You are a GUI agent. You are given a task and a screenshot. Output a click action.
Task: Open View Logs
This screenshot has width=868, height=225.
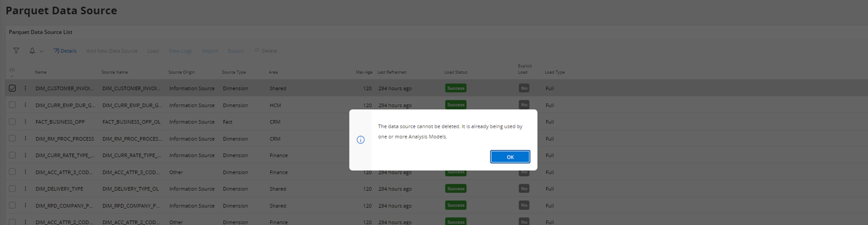(x=181, y=51)
